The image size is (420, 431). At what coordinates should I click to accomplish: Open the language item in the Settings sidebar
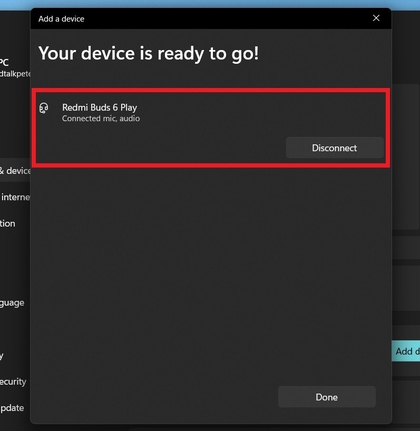coord(12,303)
